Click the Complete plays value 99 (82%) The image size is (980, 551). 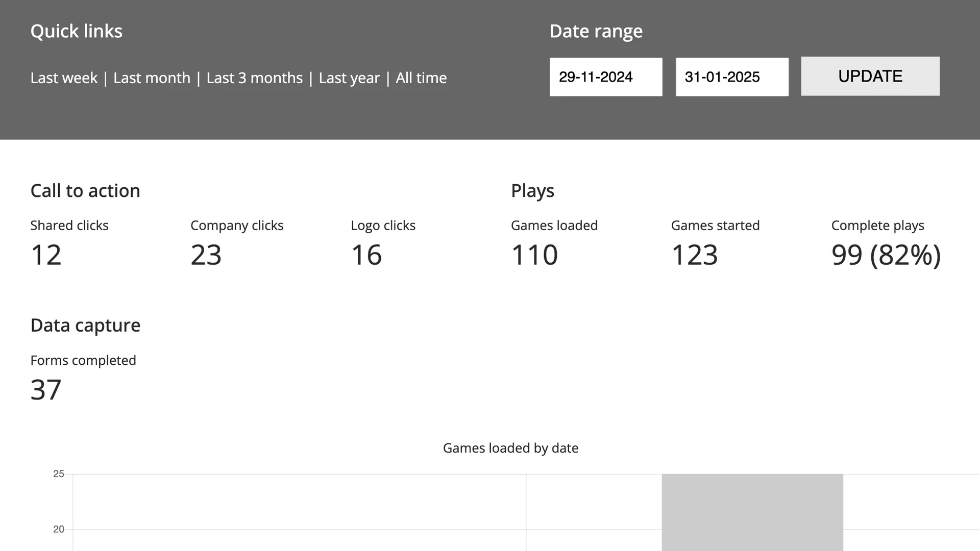click(x=886, y=255)
